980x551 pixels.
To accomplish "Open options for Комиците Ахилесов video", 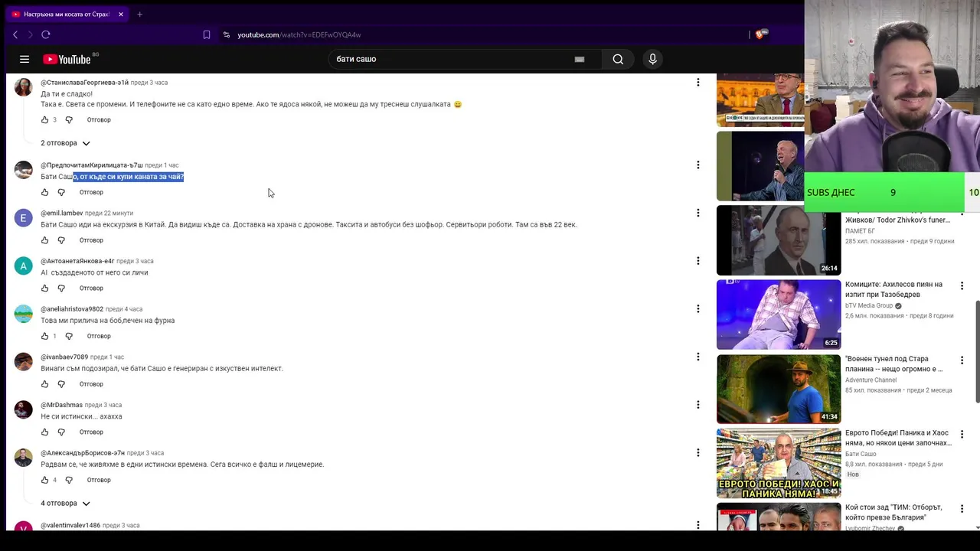I will [962, 286].
